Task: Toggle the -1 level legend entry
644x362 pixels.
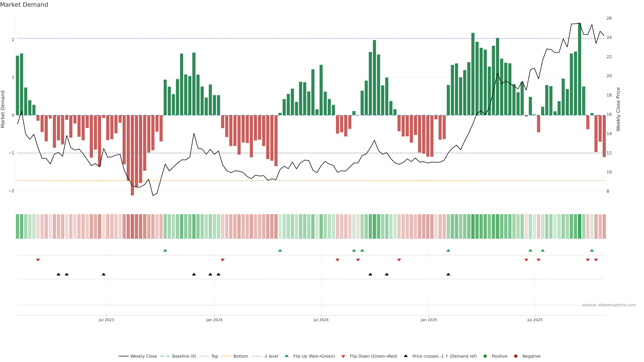Action: point(271,356)
